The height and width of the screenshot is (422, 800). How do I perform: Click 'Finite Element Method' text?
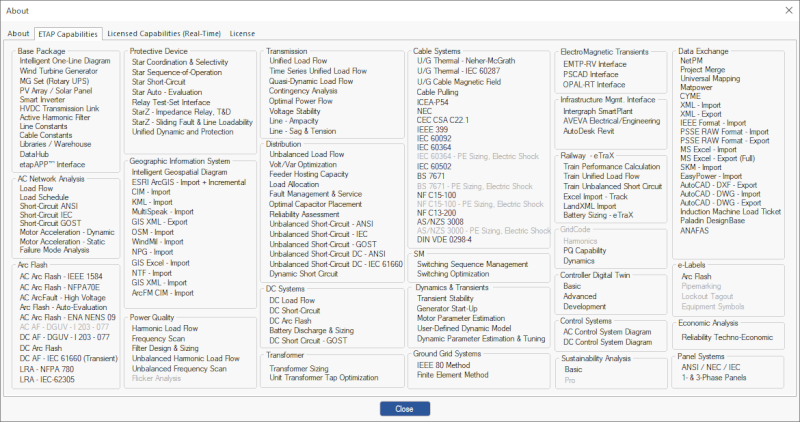[453, 375]
